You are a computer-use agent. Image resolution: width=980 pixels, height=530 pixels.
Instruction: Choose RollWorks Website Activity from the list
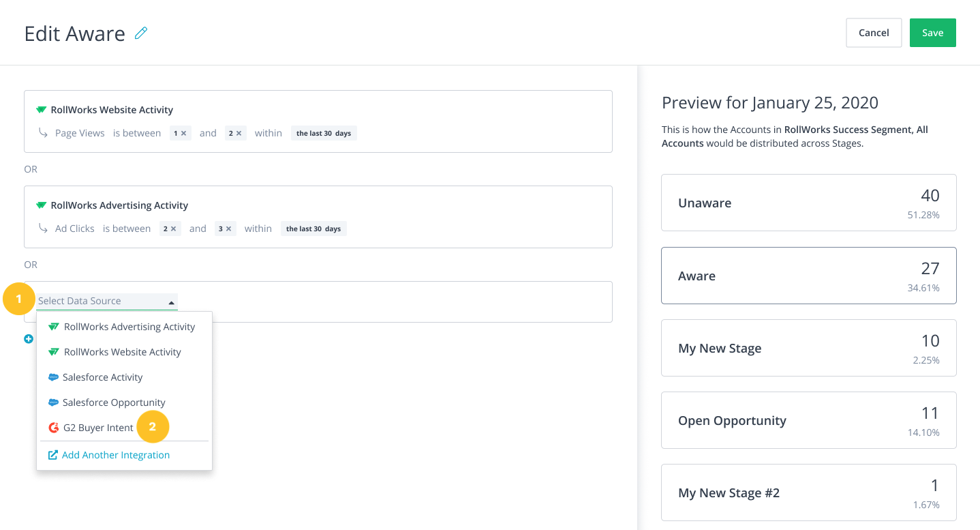point(122,352)
